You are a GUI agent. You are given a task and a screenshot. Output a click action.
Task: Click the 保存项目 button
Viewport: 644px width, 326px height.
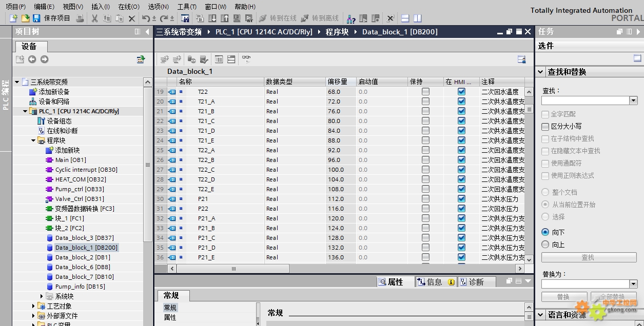click(x=52, y=18)
